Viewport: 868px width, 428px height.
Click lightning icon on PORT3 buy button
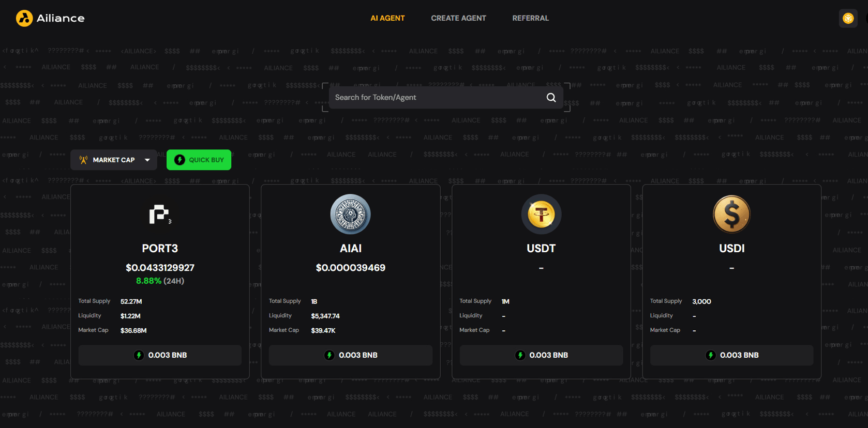coord(139,355)
